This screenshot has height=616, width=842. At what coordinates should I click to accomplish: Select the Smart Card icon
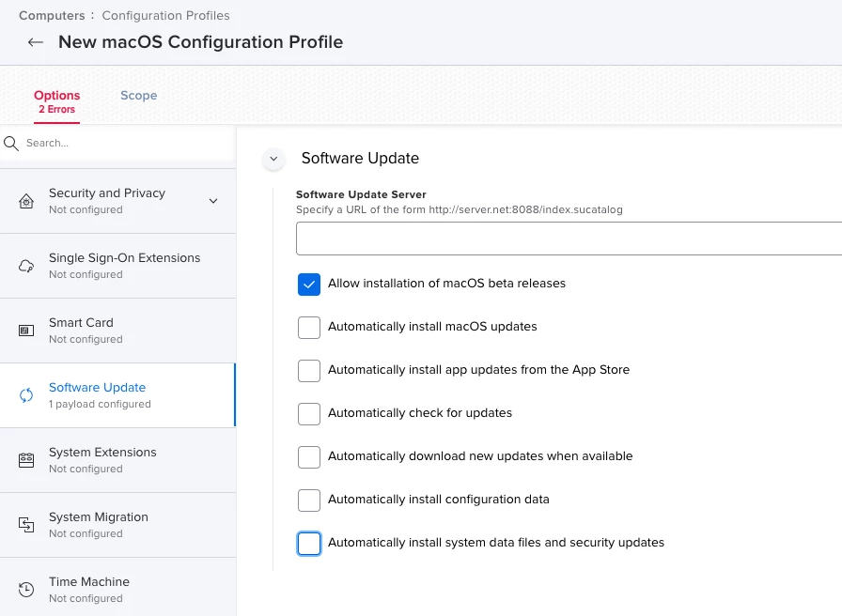pyautogui.click(x=26, y=331)
